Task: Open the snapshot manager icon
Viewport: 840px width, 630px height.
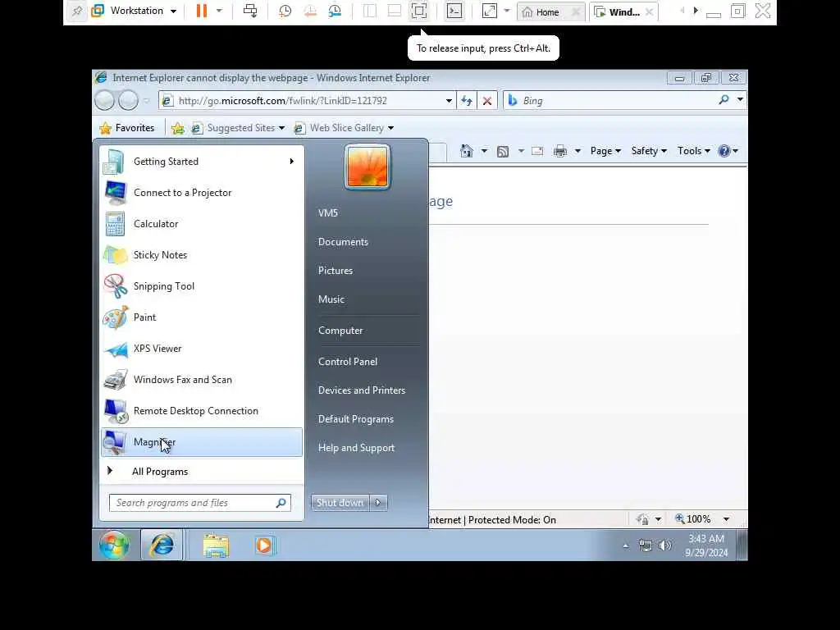Action: coord(335,11)
